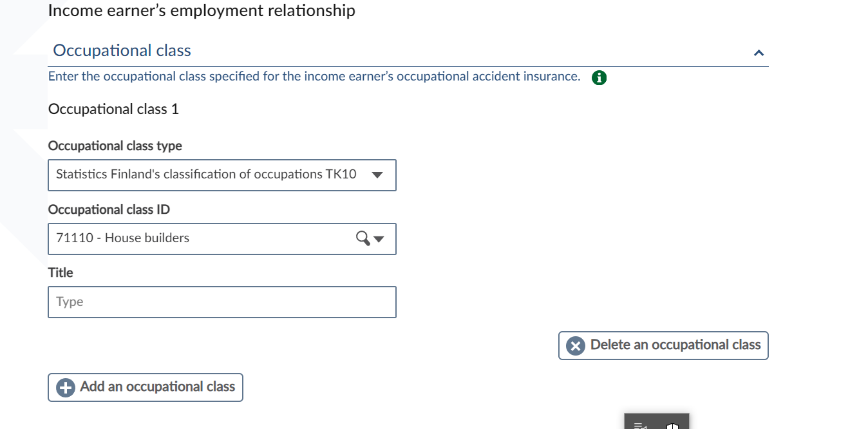Click the Income earner's employment relationship heading

[202, 11]
